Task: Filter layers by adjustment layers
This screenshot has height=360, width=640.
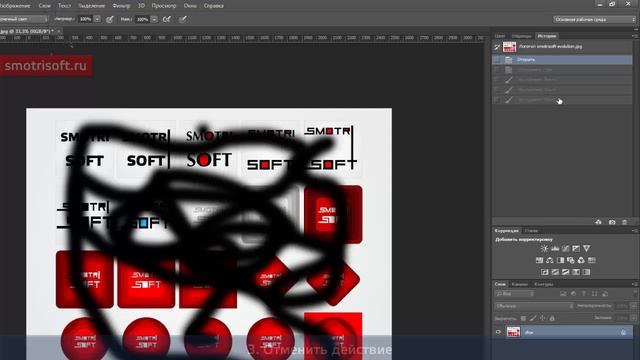Action: [573, 294]
